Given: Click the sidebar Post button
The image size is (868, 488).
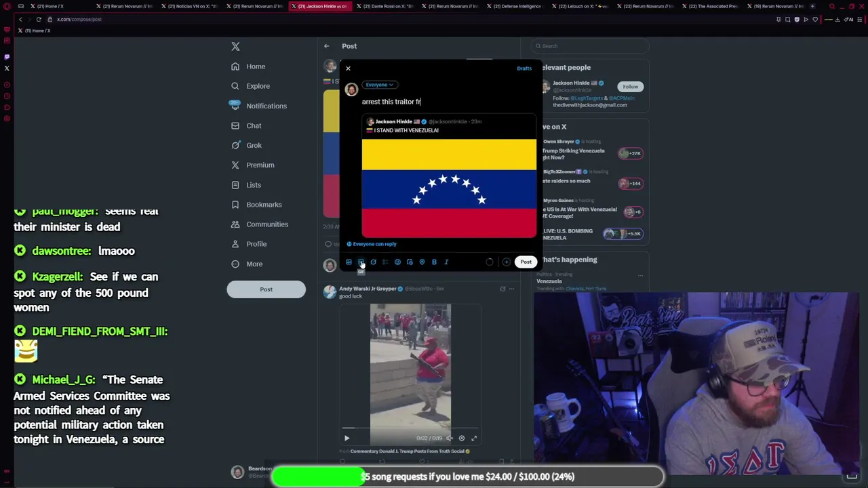Looking at the screenshot, I should pyautogui.click(x=266, y=289).
